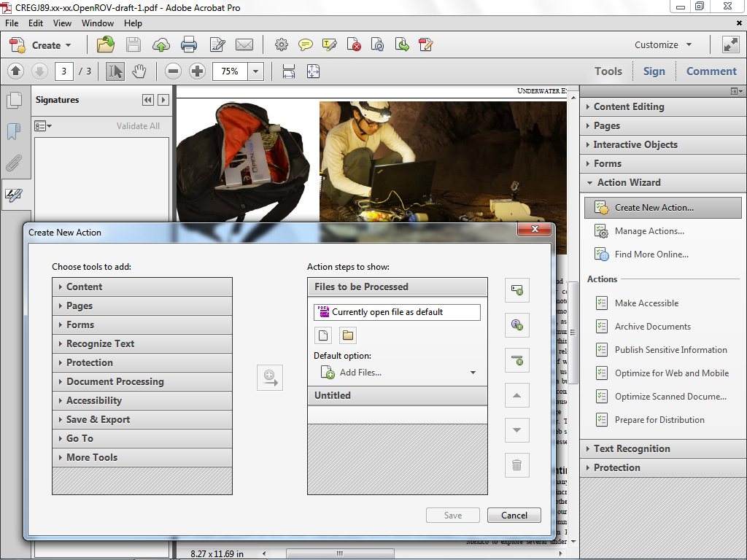
Task: Open the Bookmarks navigation panel icon
Action: click(14, 131)
